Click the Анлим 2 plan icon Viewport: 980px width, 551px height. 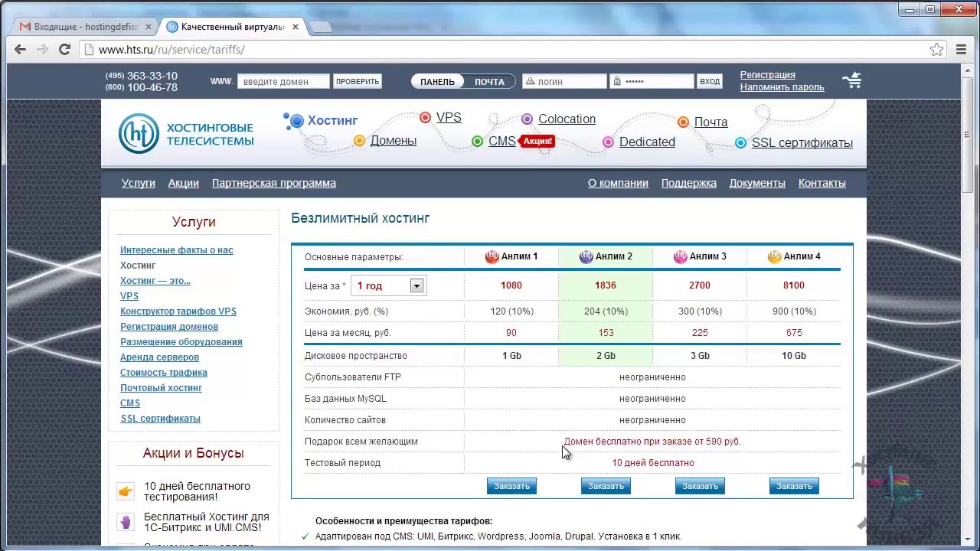586,257
